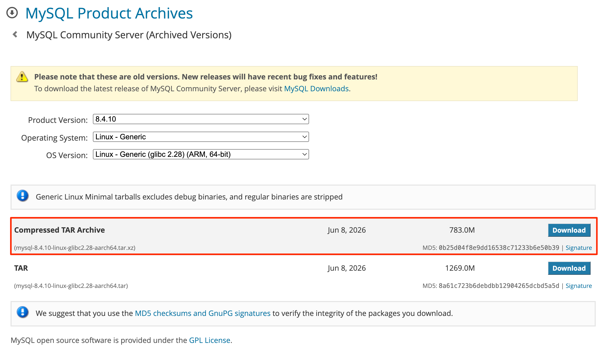Download the TAR package of 1269.0M
The width and height of the screenshot is (614, 364).
tap(569, 268)
